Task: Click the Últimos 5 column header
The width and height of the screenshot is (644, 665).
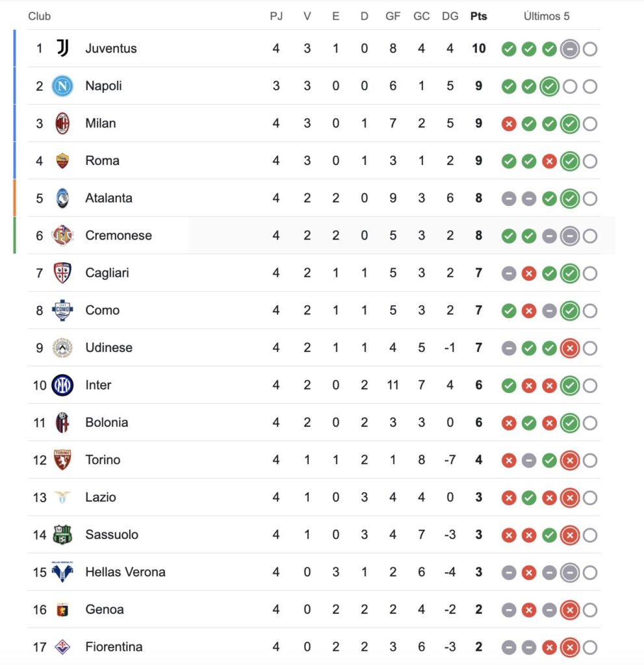Action: tap(547, 16)
